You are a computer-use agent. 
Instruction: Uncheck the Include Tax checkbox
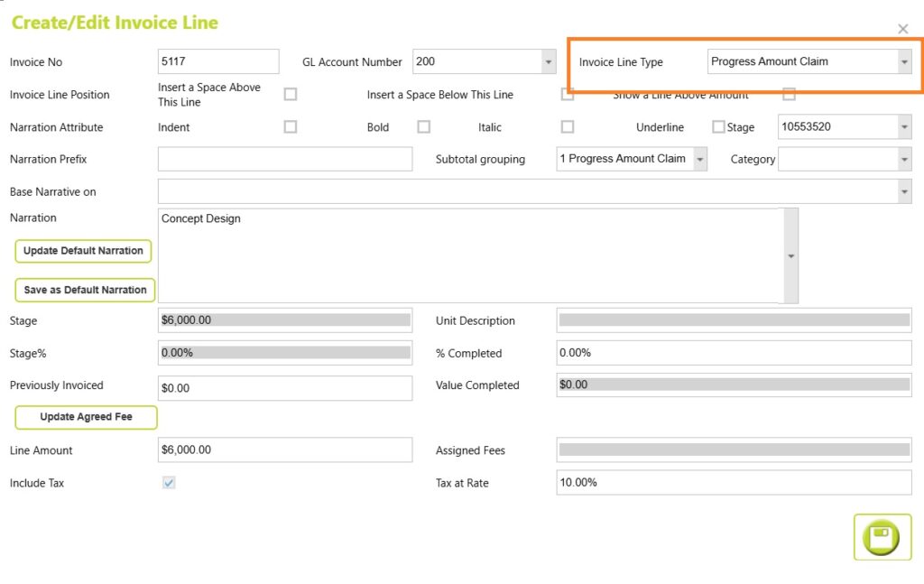(169, 483)
